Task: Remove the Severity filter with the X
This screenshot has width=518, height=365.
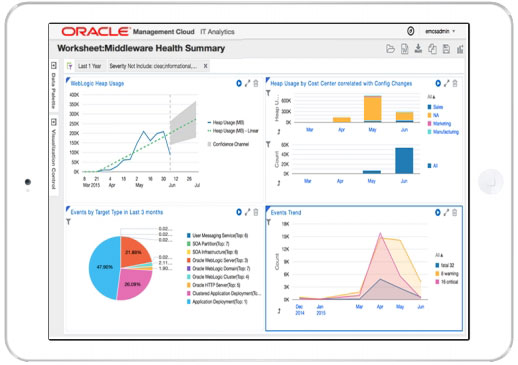Action: (206, 66)
